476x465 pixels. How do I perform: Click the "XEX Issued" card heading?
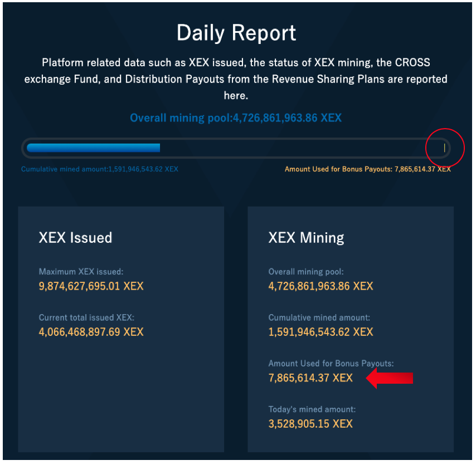tap(75, 238)
